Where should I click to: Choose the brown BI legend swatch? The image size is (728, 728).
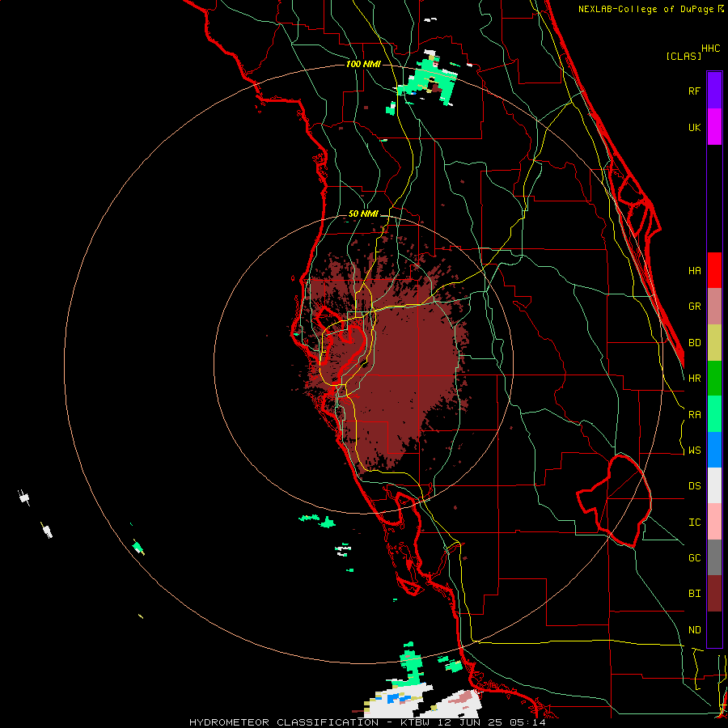pyautogui.click(x=714, y=594)
